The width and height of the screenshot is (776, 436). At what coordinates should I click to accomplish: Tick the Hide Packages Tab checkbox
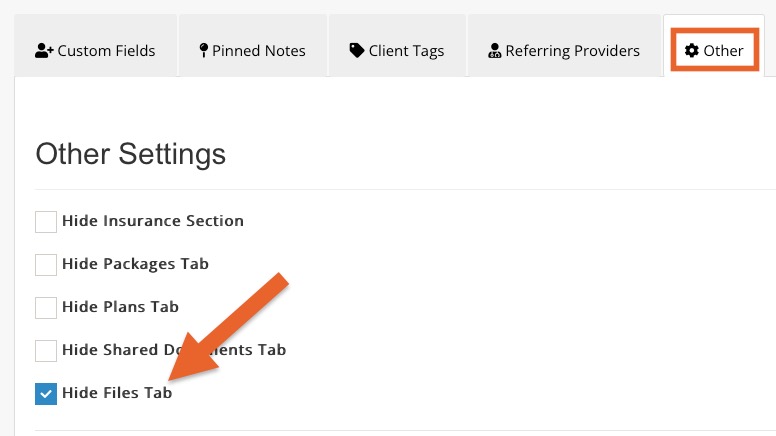(46, 265)
